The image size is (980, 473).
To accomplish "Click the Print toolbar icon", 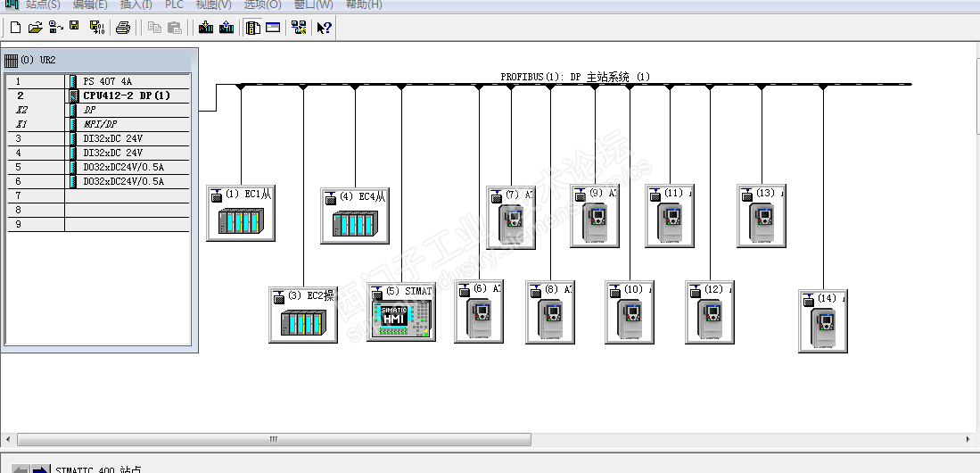I will 123,28.
